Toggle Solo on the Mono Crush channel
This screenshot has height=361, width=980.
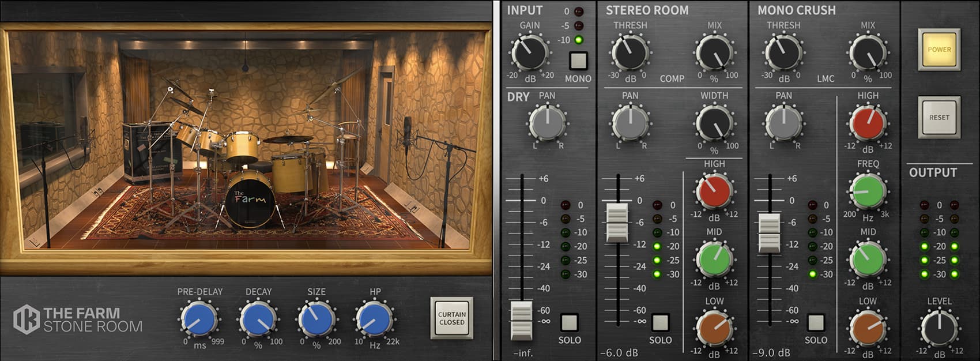coord(815,322)
